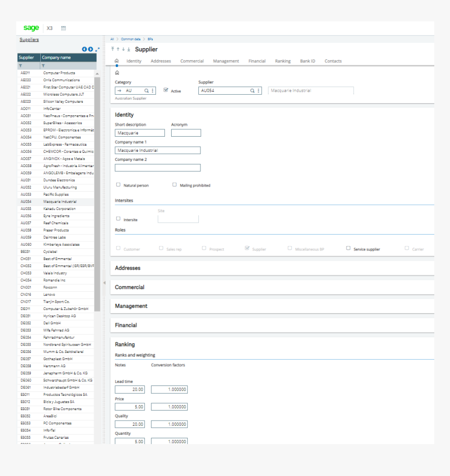
Task: Go to previous page of supplier list
Action: point(84,49)
